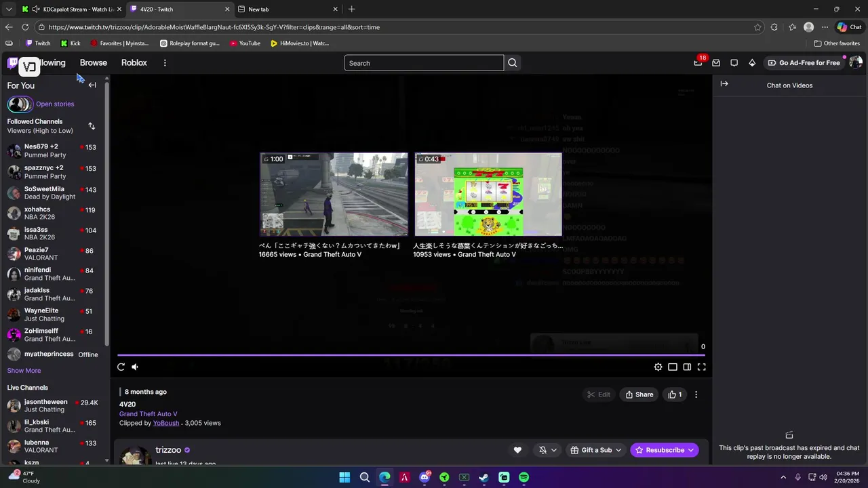Image resolution: width=868 pixels, height=488 pixels.
Task: Collapse Chat on Videos panel
Action: tap(724, 84)
